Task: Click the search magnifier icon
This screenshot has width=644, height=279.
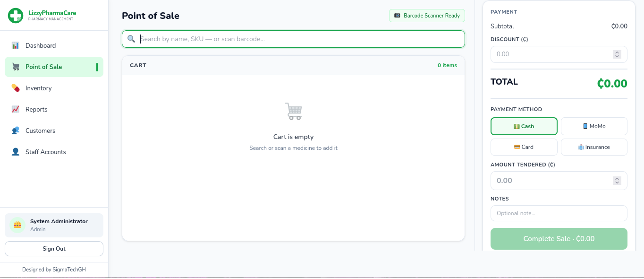Action: (x=131, y=39)
